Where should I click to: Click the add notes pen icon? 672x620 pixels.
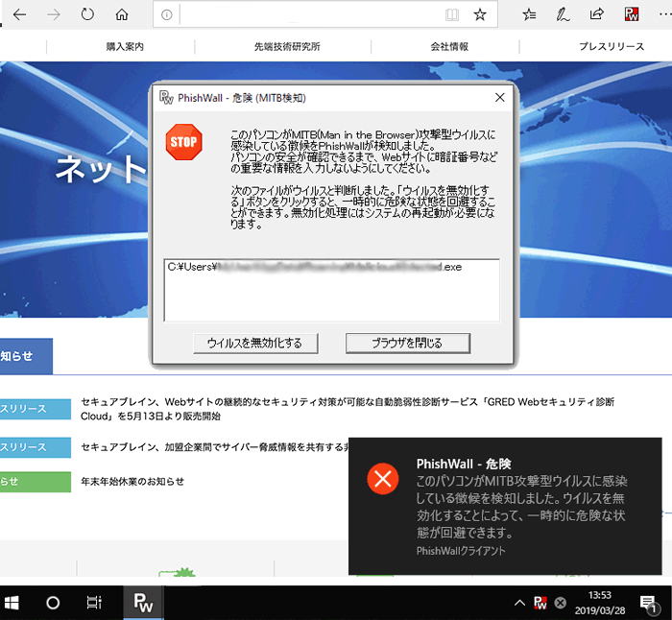coord(563,14)
